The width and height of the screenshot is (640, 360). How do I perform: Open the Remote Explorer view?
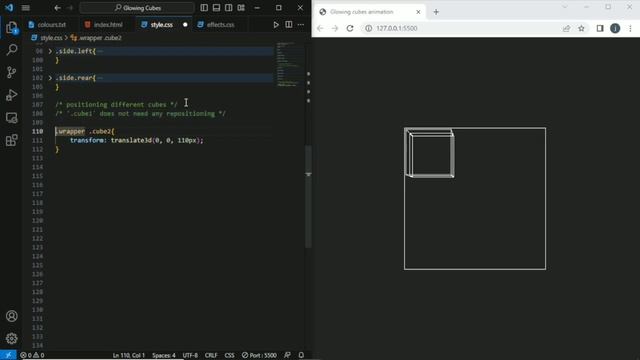click(x=11, y=118)
